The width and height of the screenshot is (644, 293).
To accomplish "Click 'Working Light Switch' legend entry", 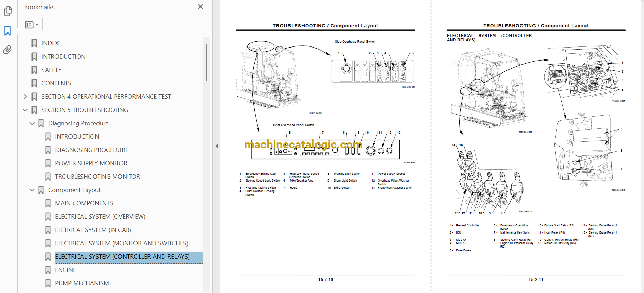I will pos(347,174).
